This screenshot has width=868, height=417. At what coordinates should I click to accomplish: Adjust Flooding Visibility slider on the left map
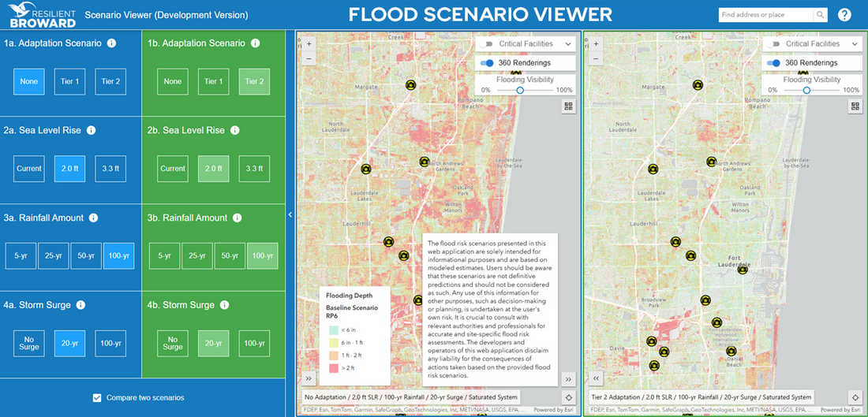(x=520, y=91)
